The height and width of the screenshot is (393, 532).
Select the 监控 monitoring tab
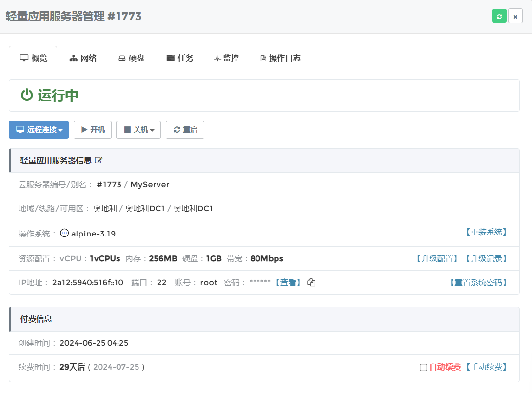tap(226, 59)
